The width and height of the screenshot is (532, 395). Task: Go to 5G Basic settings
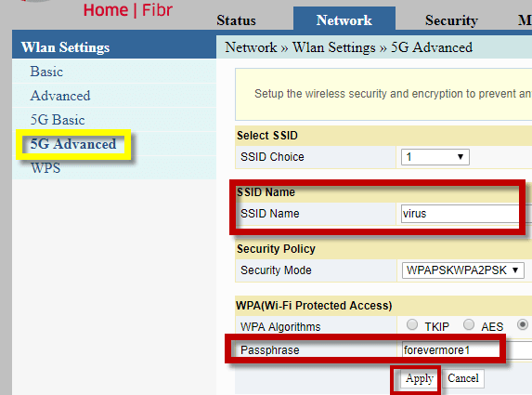click(x=58, y=120)
